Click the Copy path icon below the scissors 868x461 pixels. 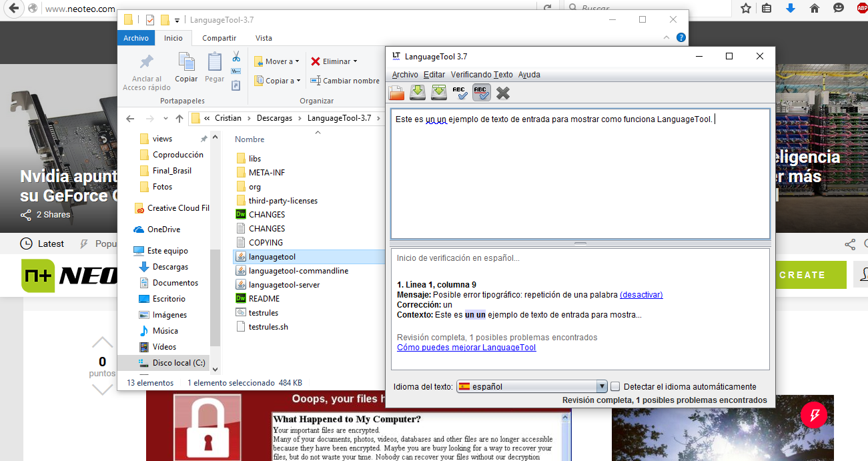tap(236, 71)
